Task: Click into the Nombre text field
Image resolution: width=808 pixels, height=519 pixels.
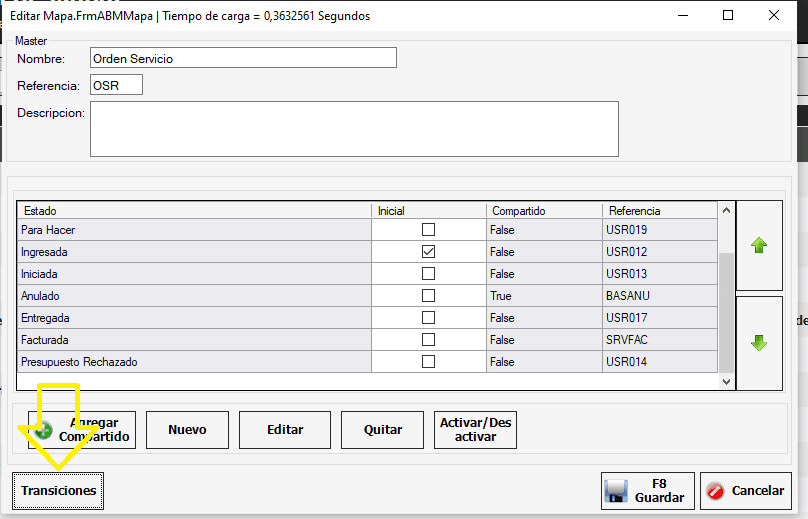Action: tap(243, 58)
